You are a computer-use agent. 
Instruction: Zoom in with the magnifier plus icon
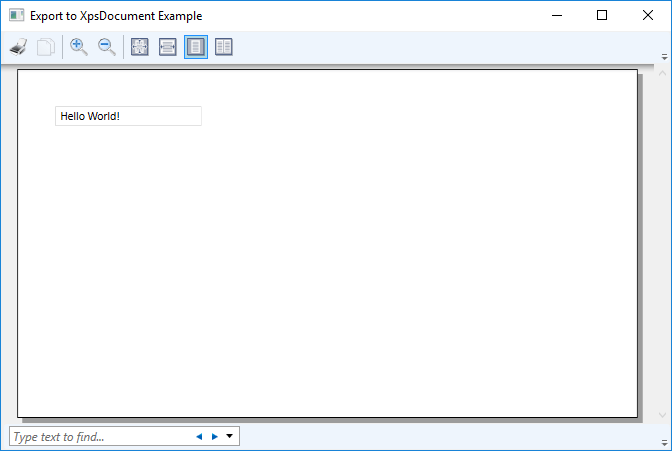79,47
